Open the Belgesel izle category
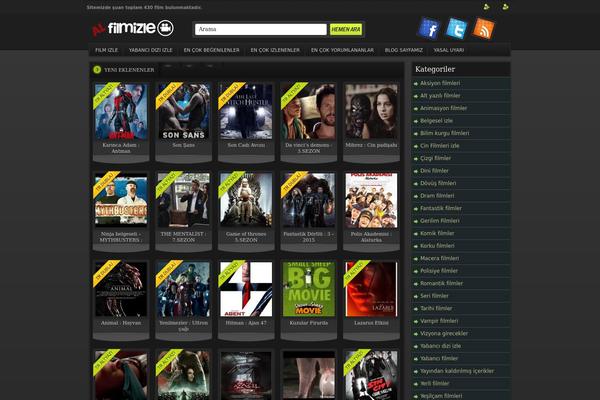Viewport: 600px width, 400px height. [436, 121]
